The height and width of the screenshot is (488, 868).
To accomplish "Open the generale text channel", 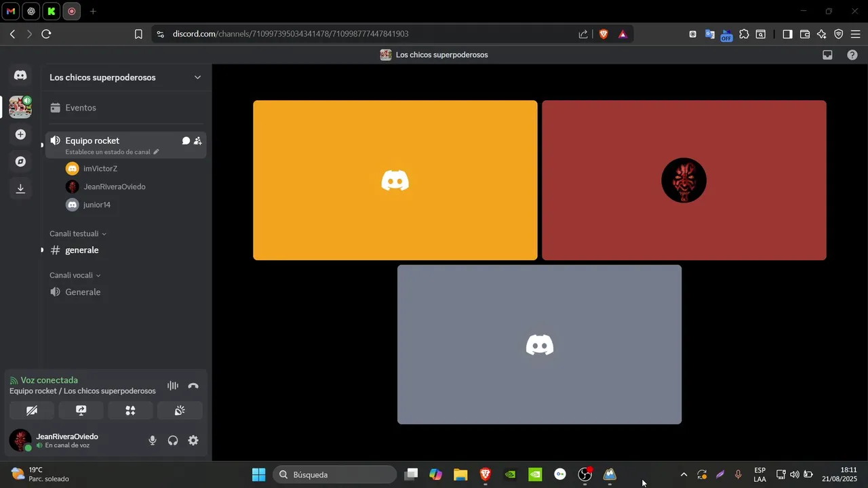I will pos(125,250).
